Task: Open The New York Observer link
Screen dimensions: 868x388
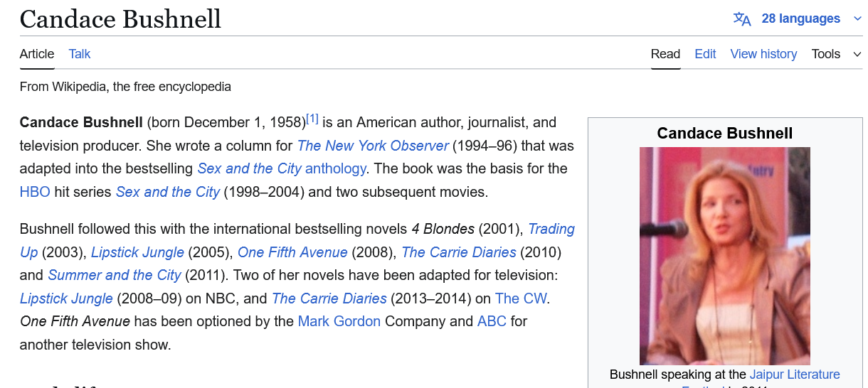Action: click(373, 146)
